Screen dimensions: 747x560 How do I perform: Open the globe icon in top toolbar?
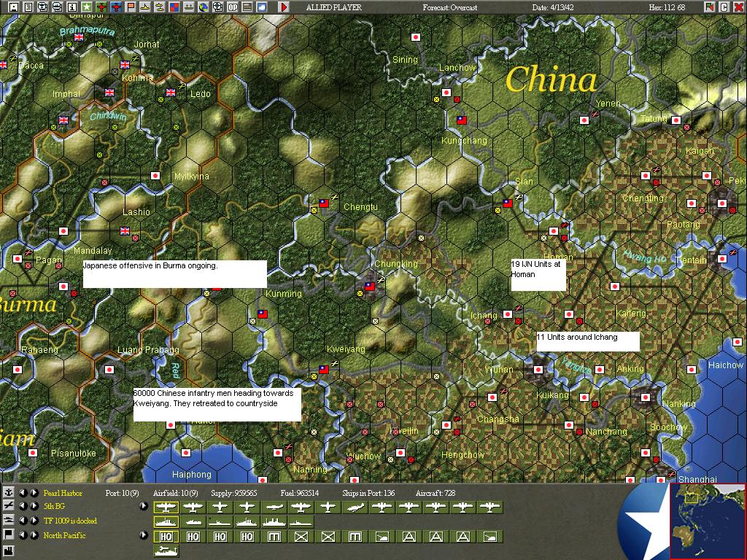pos(204,7)
